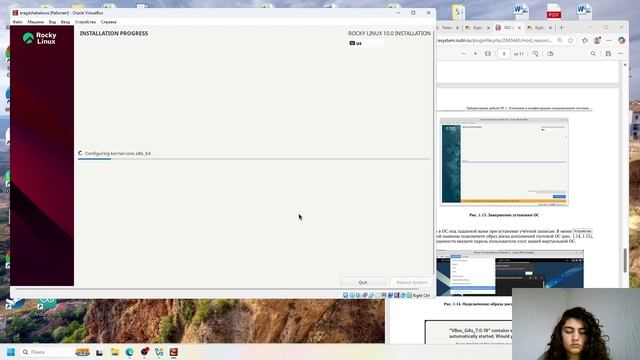Viewport: 640px width, 360px height.
Task: Click the PDF desktop icon
Action: 554,11
